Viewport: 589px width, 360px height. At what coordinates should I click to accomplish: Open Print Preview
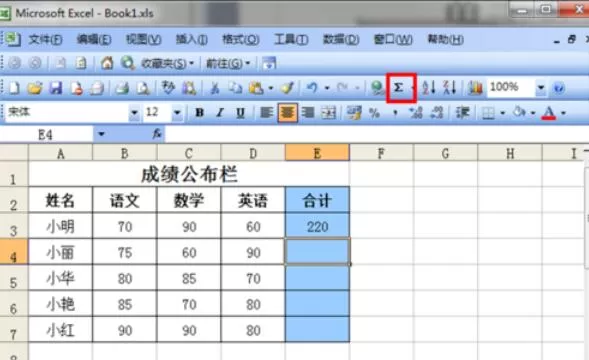[143, 88]
